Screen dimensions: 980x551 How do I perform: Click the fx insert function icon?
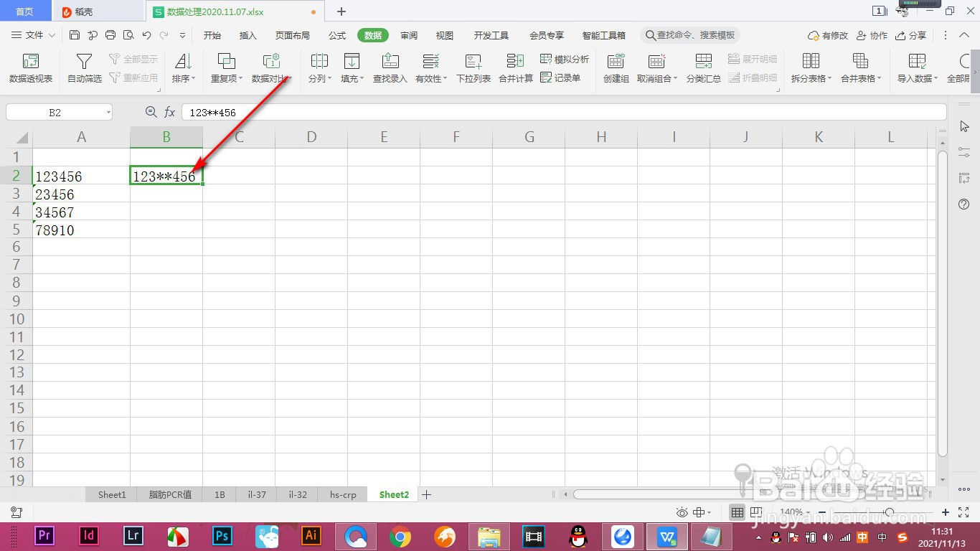click(x=170, y=112)
